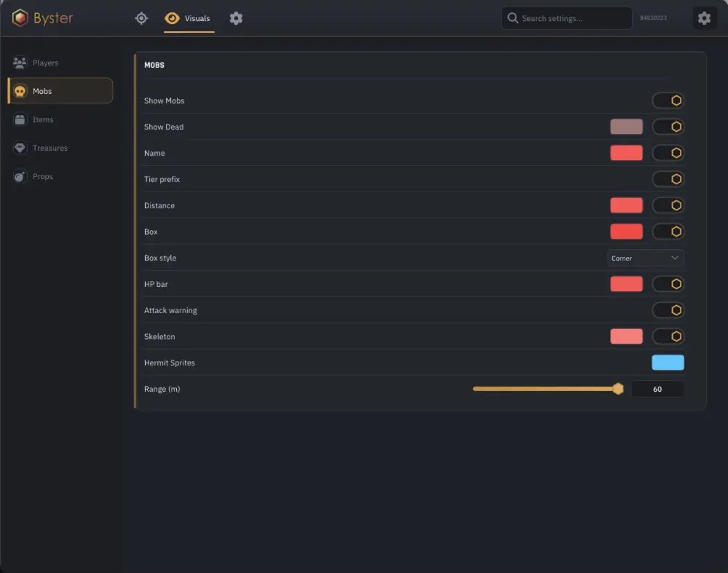
Task: Toggle the Tier prefix switch
Action: tap(668, 179)
